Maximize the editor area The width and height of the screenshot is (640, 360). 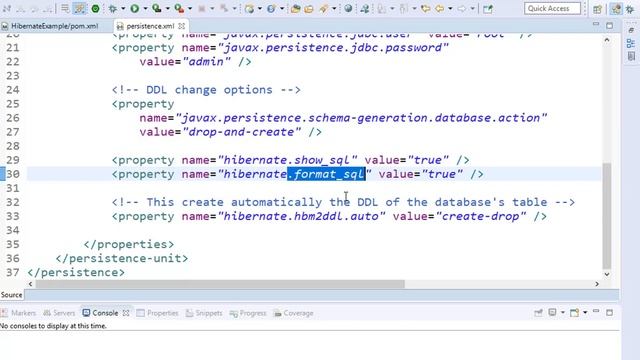click(609, 25)
